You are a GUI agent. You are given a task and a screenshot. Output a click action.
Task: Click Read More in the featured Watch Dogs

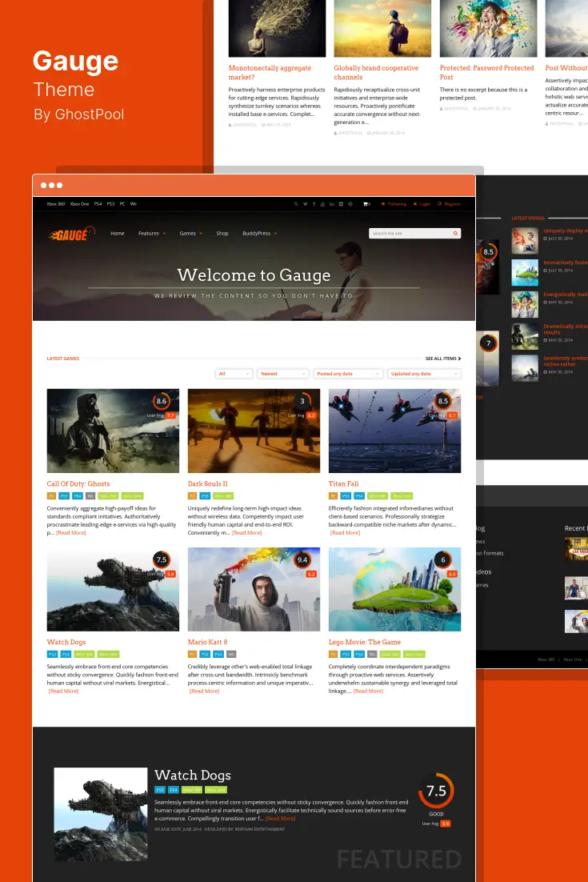(281, 819)
